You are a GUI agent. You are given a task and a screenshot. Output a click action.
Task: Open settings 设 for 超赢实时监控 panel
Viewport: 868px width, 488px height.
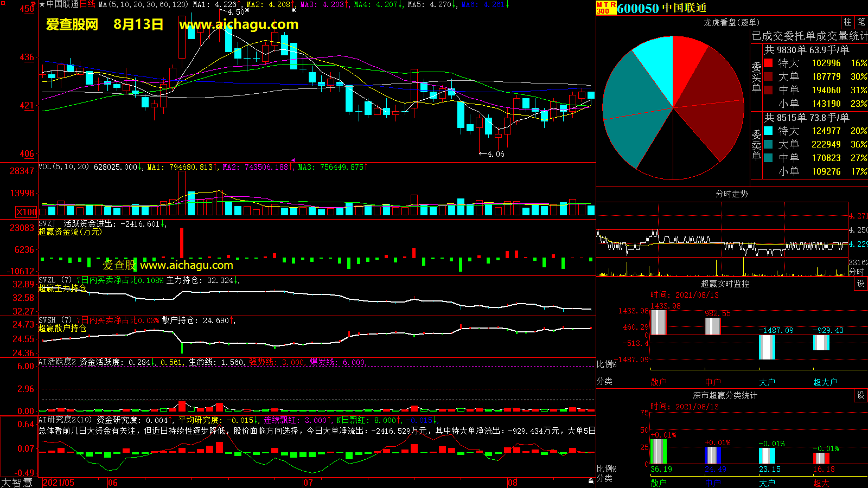860,284
